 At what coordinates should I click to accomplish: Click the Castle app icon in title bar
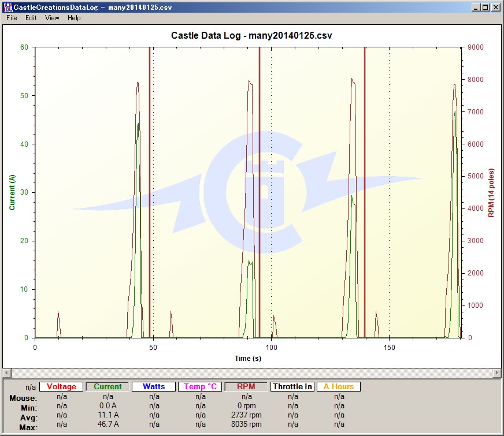point(8,8)
